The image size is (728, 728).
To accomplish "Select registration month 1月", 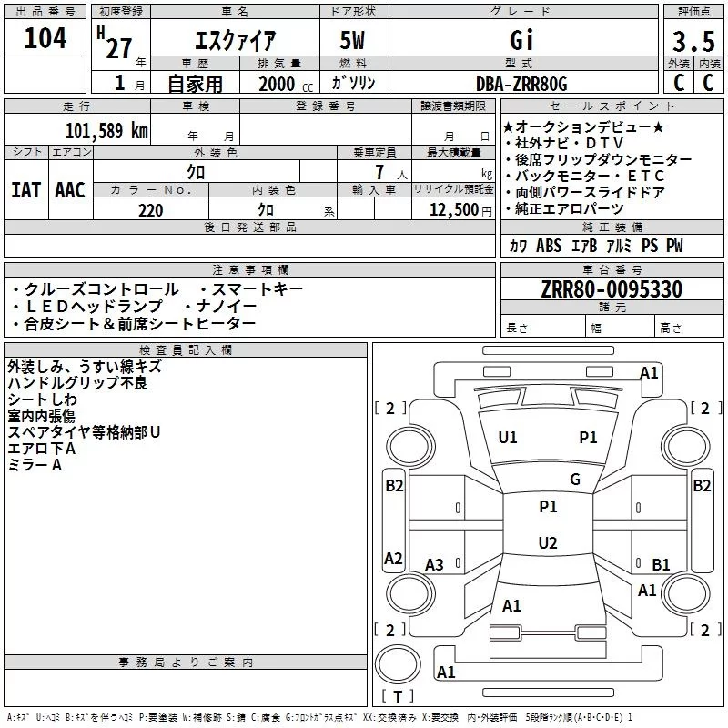I will (x=129, y=83).
